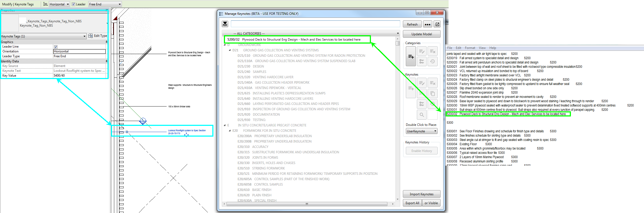The width and height of the screenshot is (644, 213).
Task: Click the move-cross grip on the selected keynote tag
Action: [186, 134]
